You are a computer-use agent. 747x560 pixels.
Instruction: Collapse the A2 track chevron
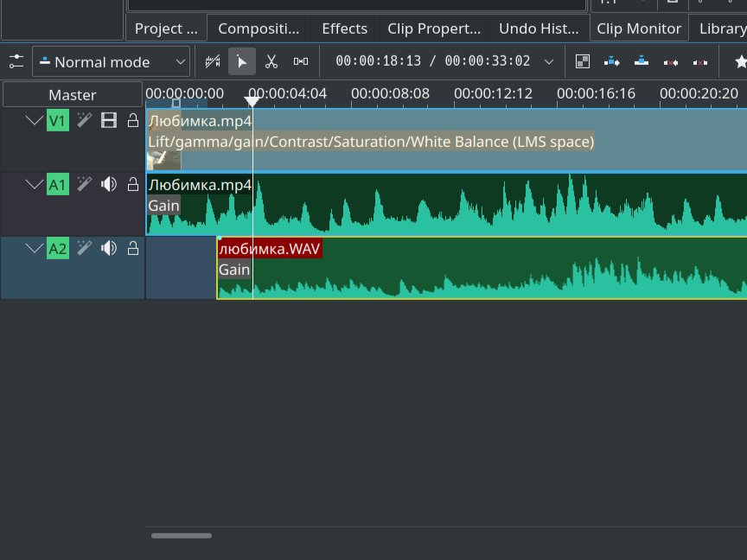pyautogui.click(x=35, y=248)
